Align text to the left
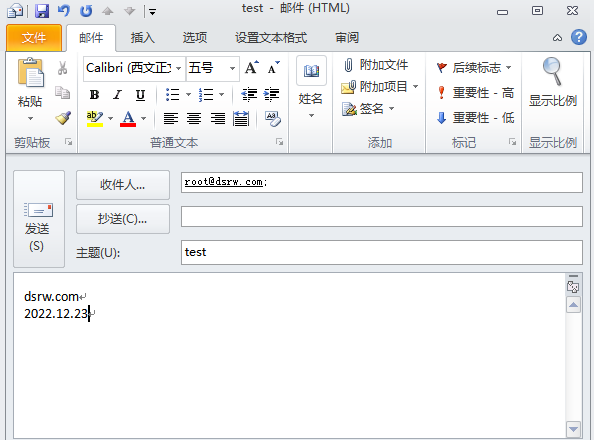Viewport: 594px width, 440px height. click(170, 119)
